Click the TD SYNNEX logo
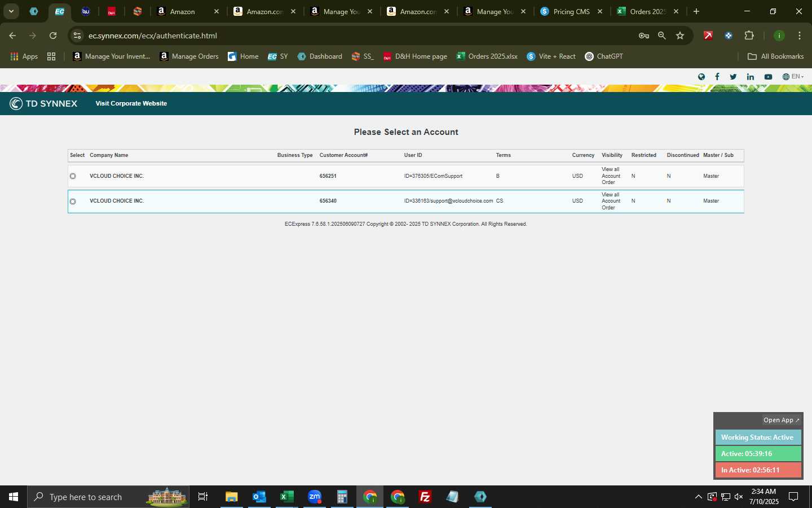The height and width of the screenshot is (508, 812). [x=43, y=103]
